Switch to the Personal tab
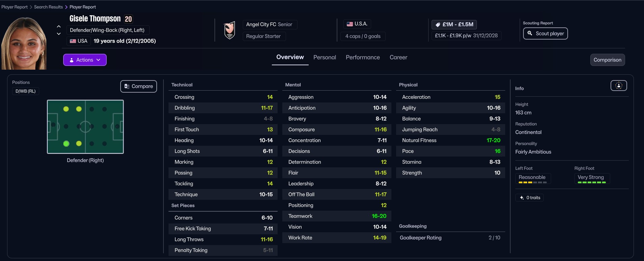 325,57
